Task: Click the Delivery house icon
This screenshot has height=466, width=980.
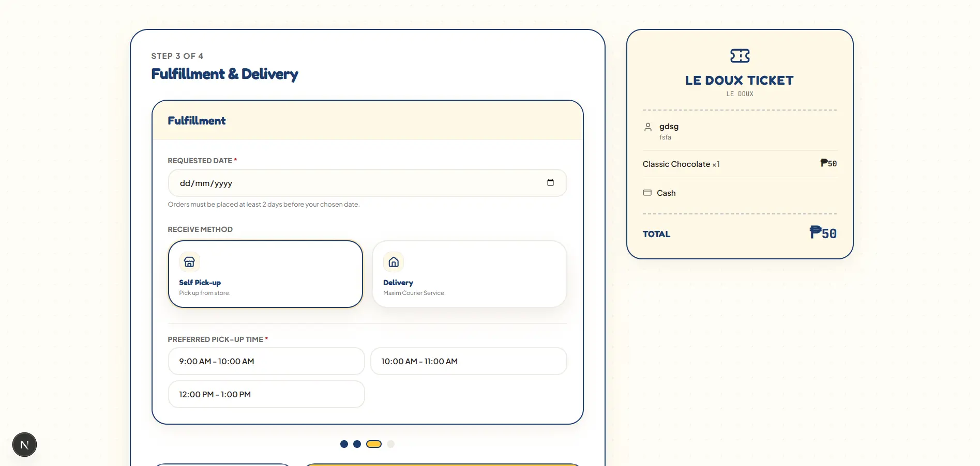Action: tap(394, 262)
